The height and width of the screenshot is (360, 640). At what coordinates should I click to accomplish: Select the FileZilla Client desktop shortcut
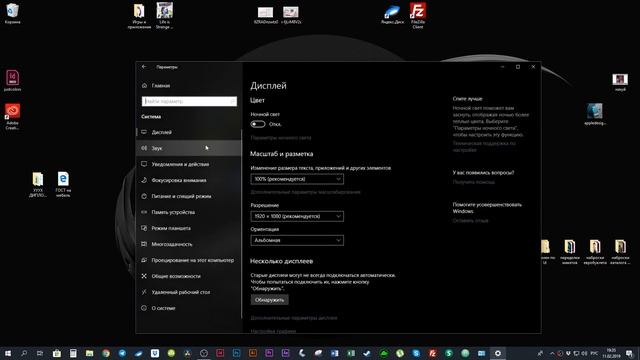click(418, 15)
